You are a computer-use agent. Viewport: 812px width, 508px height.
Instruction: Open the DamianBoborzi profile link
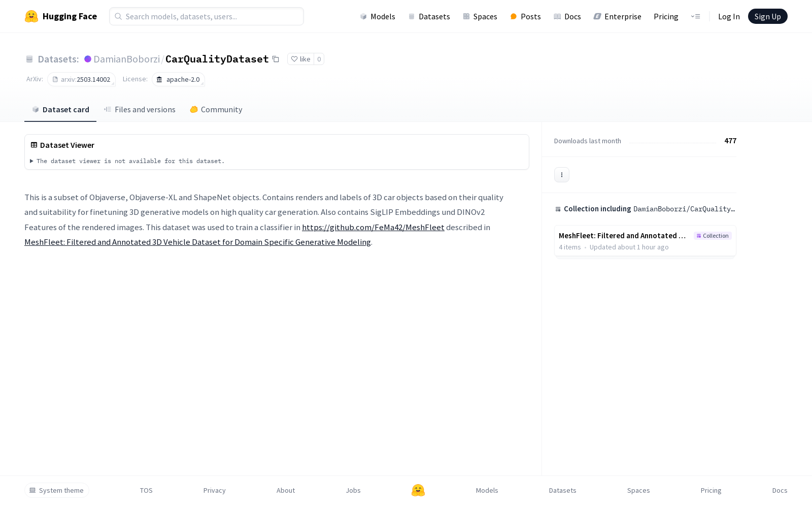(127, 59)
